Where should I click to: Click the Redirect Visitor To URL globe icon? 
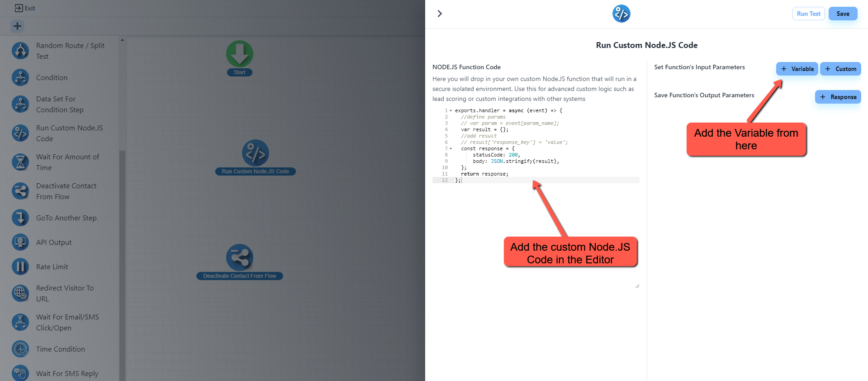click(x=20, y=293)
